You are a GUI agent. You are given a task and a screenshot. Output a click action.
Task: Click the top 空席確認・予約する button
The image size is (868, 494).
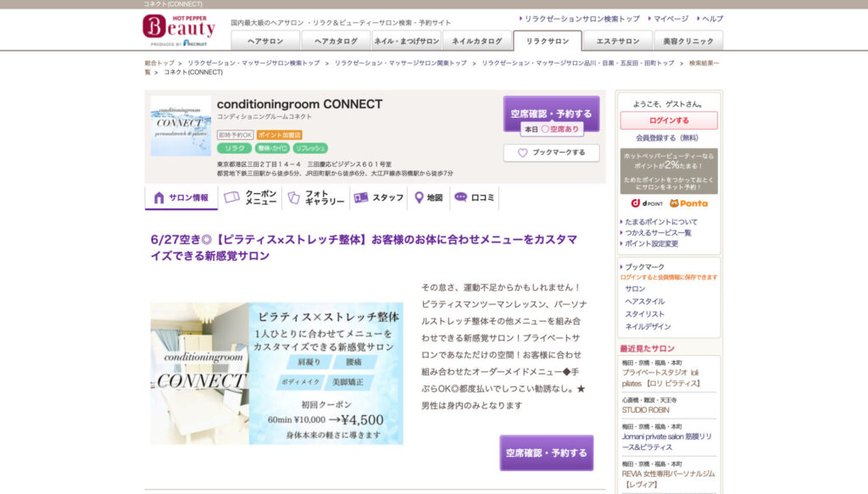tap(551, 114)
